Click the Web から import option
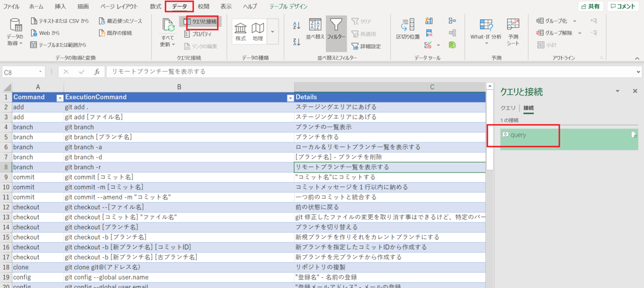The image size is (644, 288). pos(45,33)
